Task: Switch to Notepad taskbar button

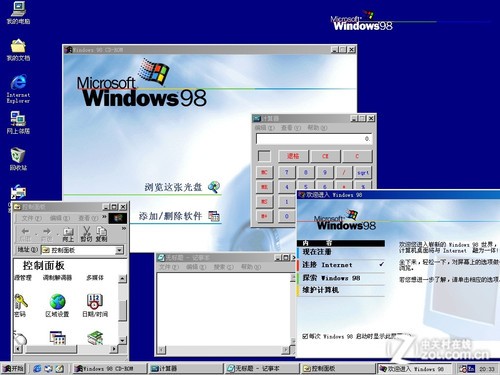Action: point(261,369)
